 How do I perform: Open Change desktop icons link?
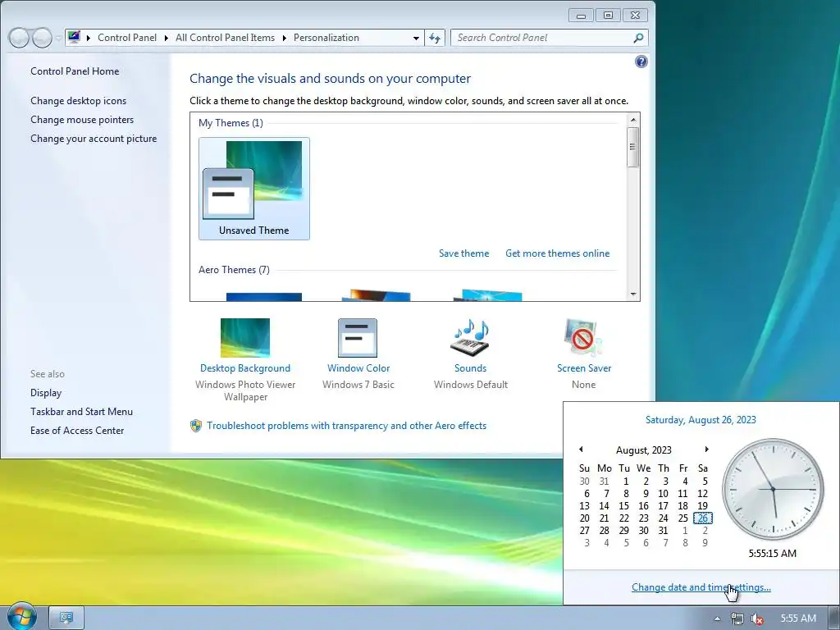point(78,101)
